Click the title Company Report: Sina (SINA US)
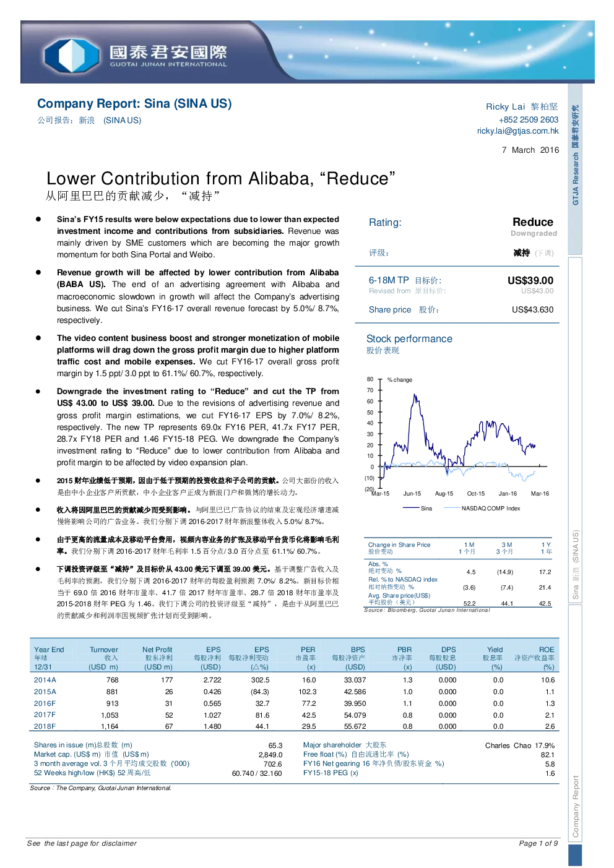This screenshot has height=868, width=614. pyautogui.click(x=134, y=103)
